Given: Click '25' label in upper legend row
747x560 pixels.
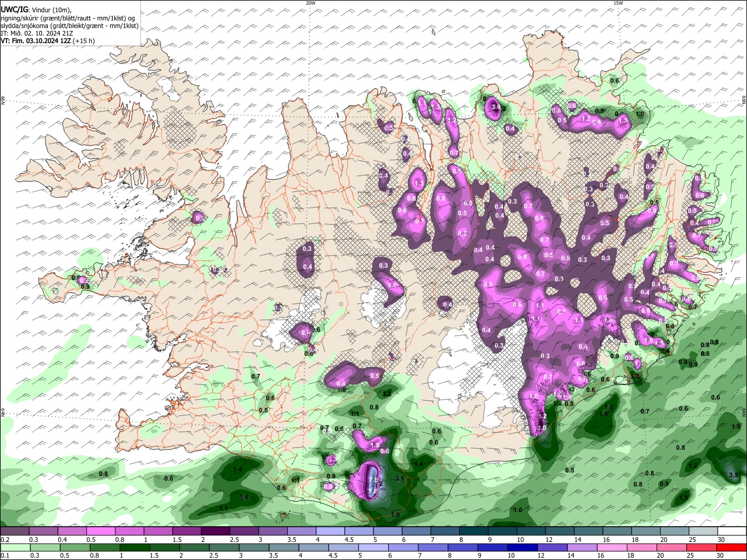Looking at the screenshot, I should 693,540.
